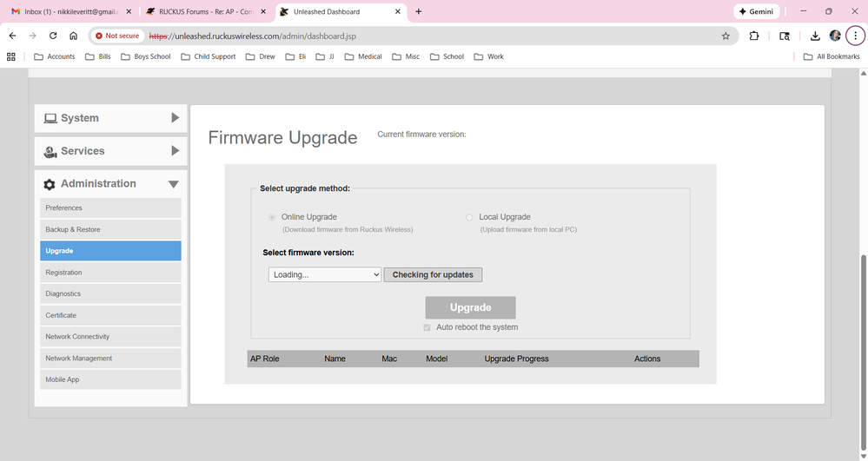Open the Child Support bookmarks folder
Image resolution: width=868 pixels, height=461 pixels.
point(209,56)
